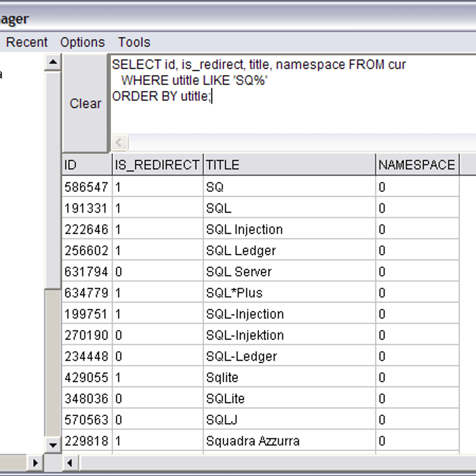This screenshot has width=476, height=476.
Task: Click the Squadra Azzurra title cell
Action: 253,441
